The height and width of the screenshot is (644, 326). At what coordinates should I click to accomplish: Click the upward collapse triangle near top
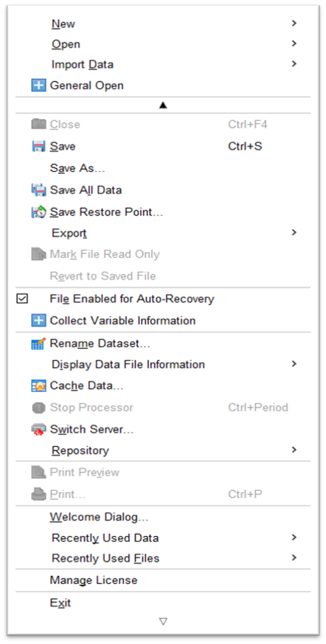pyautogui.click(x=163, y=106)
